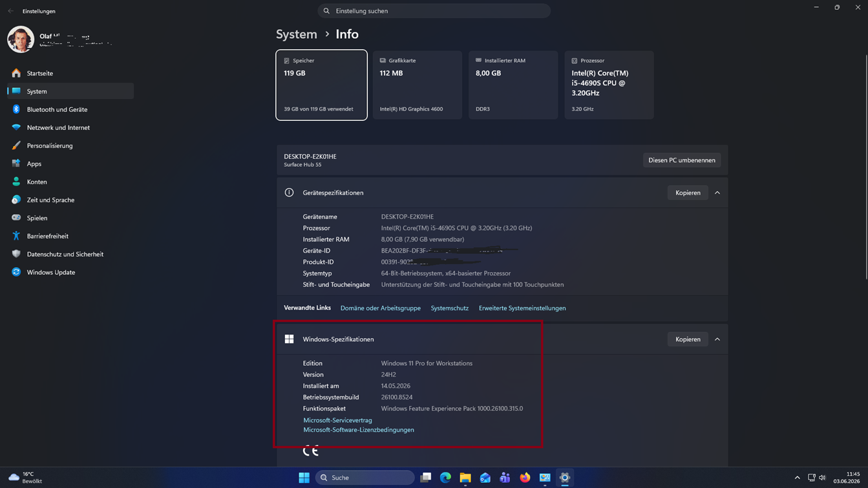Screen dimensions: 868x488
Task: Open the network tray icon
Action: 812,478
